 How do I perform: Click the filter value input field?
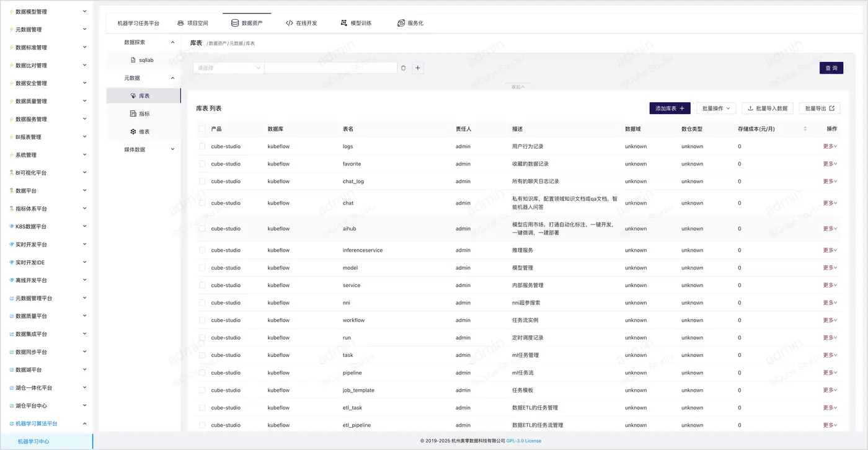coord(330,68)
